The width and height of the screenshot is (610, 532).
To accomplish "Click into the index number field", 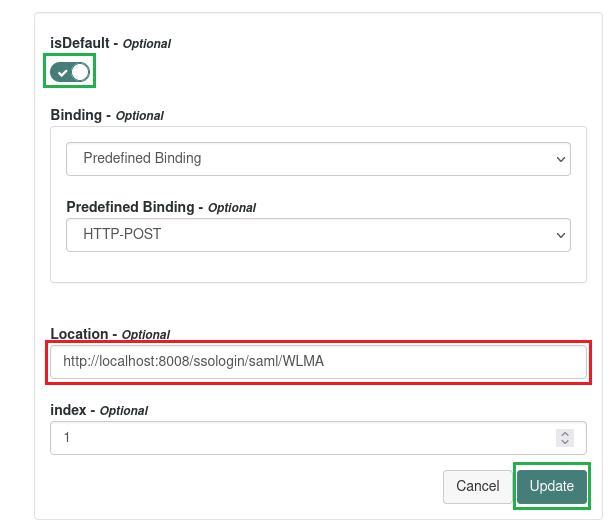I will click(x=318, y=438).
